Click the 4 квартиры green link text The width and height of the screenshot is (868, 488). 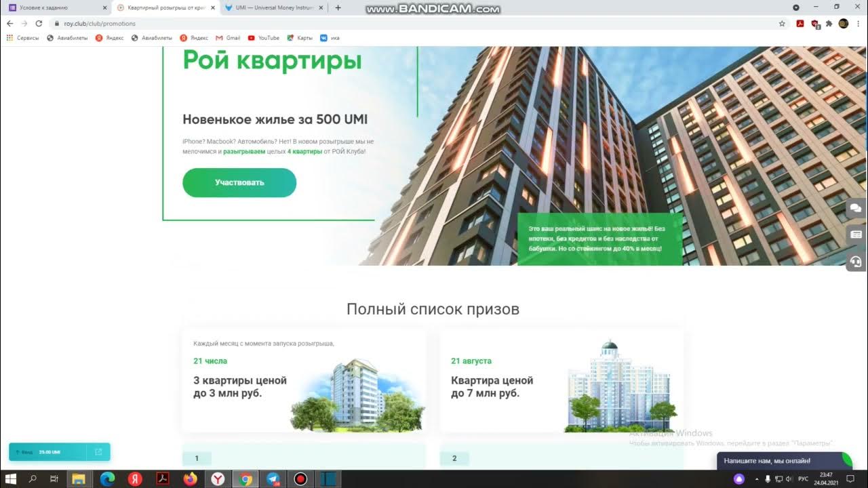point(304,151)
